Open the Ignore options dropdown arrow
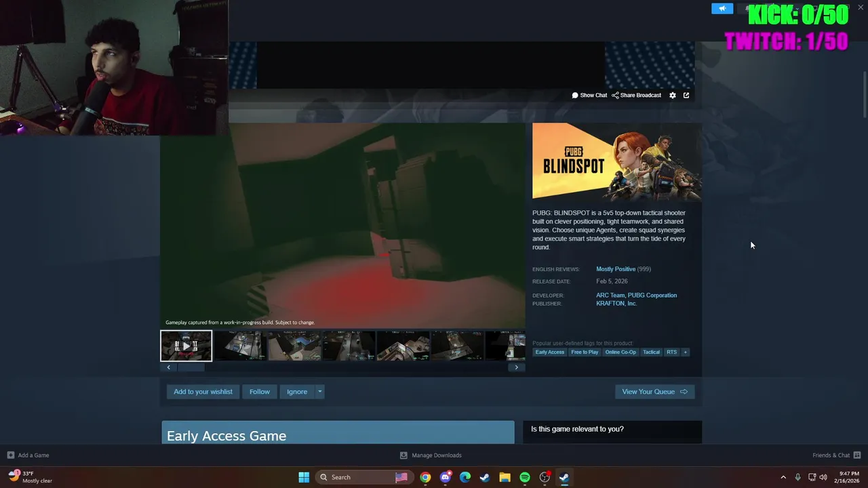This screenshot has height=488, width=868. [319, 392]
